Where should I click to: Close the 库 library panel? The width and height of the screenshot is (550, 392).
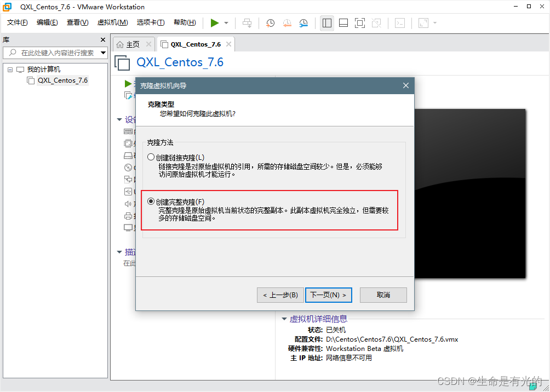[x=103, y=40]
